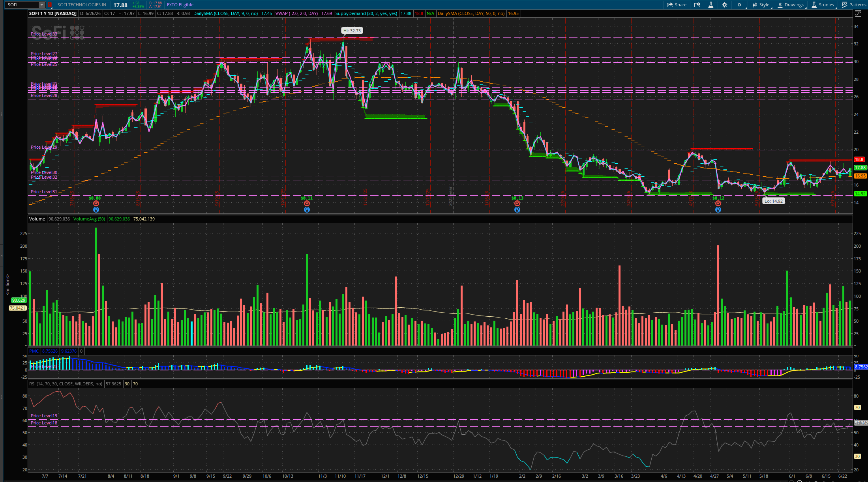Click the RSI study label
This screenshot has height=482, width=868.
point(66,384)
